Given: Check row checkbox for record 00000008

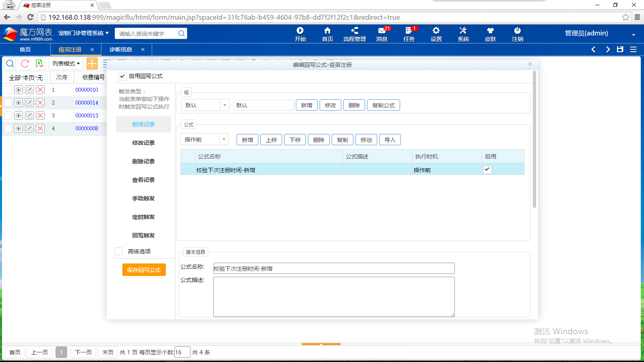Looking at the screenshot, I should (8, 128).
